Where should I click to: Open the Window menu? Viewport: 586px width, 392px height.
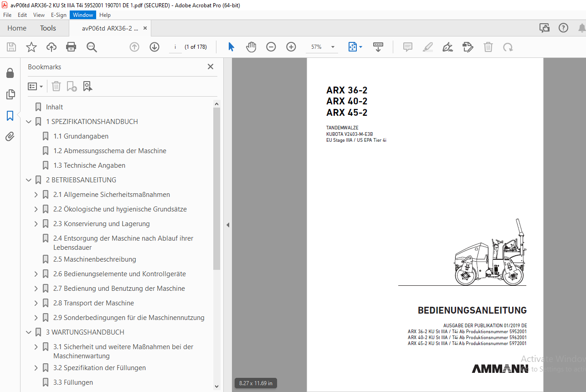83,15
